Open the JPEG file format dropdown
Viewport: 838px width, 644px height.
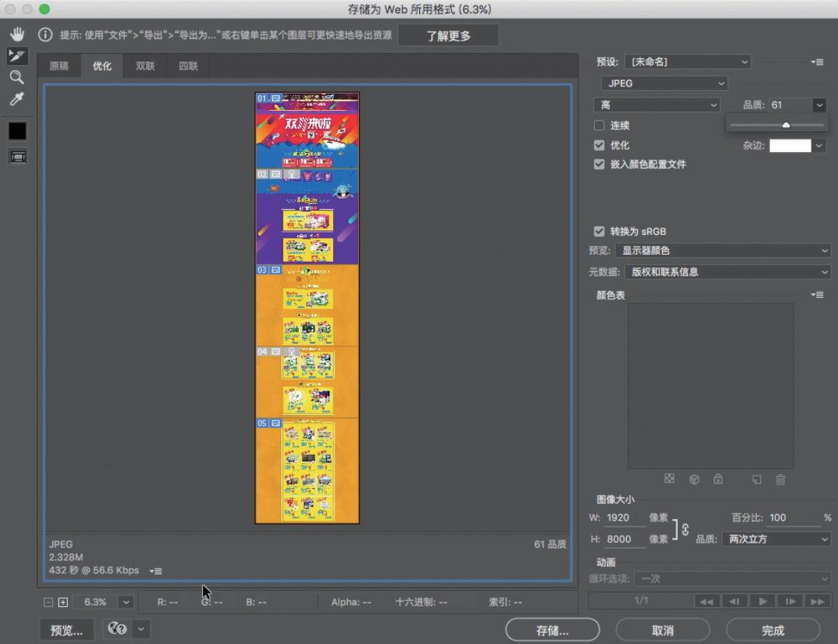(664, 83)
